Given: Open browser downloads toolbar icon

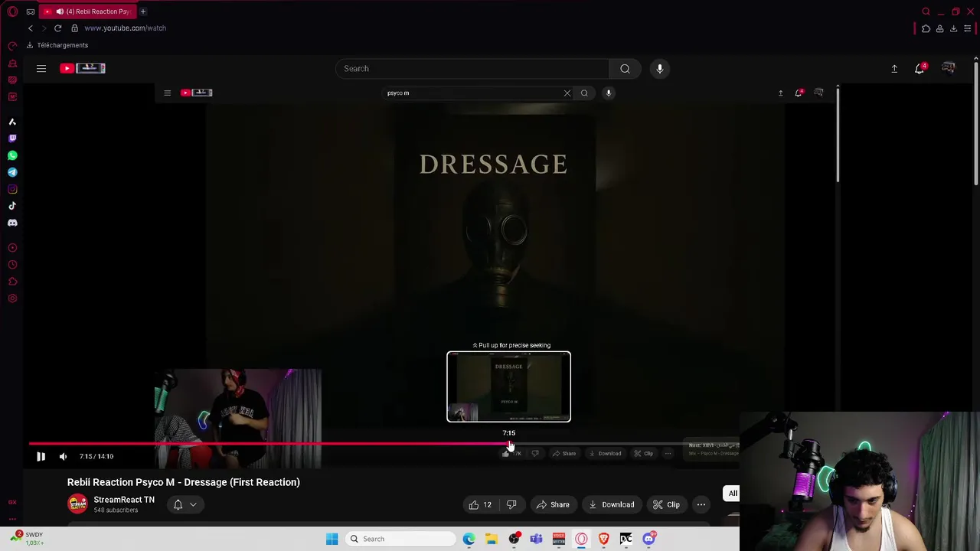Looking at the screenshot, I should tap(953, 29).
